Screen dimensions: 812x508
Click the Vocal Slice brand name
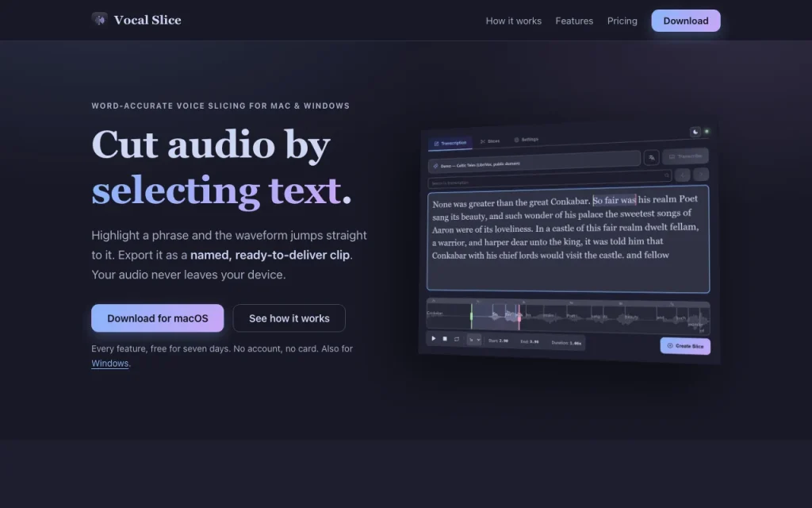pos(147,20)
